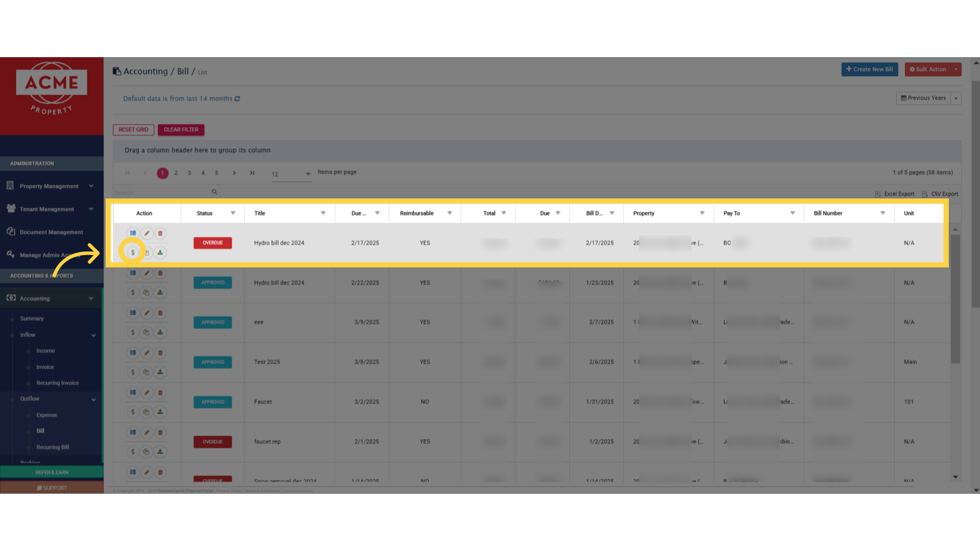This screenshot has height=551, width=980.
Task: Expand Bulk Action dropdown arrow
Action: (x=956, y=69)
